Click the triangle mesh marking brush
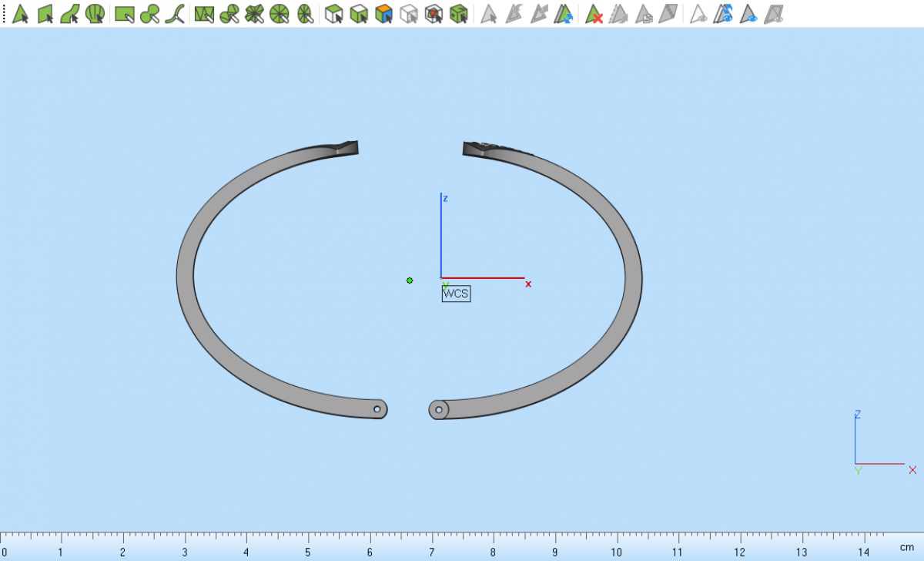The image size is (924, 561). pos(204,14)
